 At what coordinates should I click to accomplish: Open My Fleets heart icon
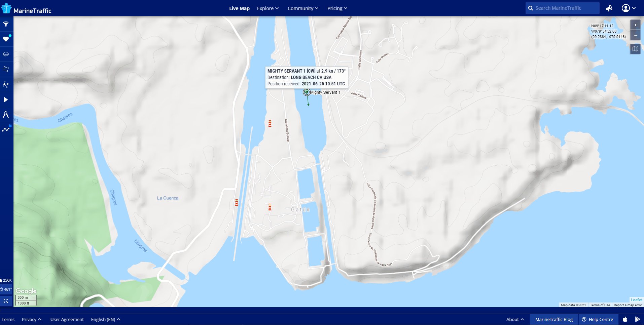6,39
